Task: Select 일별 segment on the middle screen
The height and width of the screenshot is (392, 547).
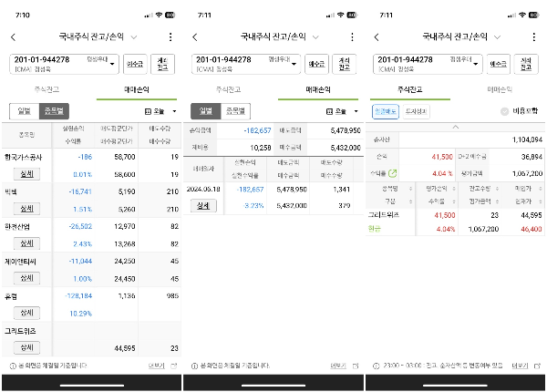Action: (206, 111)
